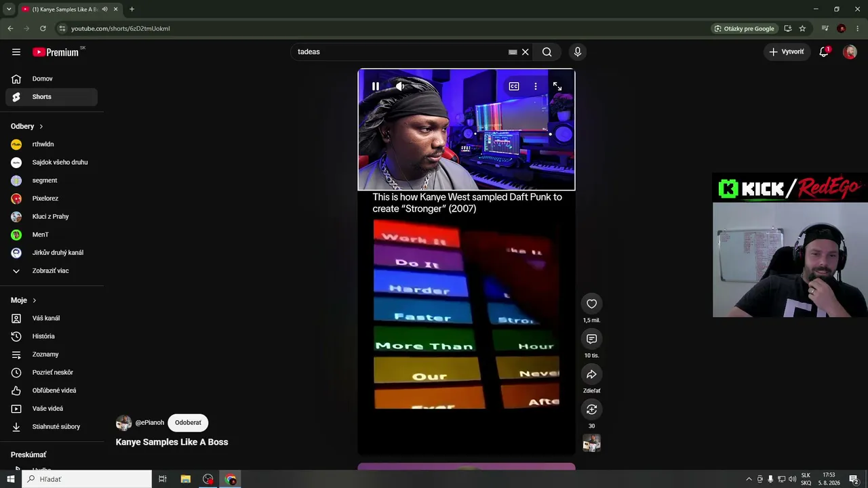Open the ePianoh channel avatar
Image resolution: width=868 pixels, height=488 pixels.
point(123,423)
